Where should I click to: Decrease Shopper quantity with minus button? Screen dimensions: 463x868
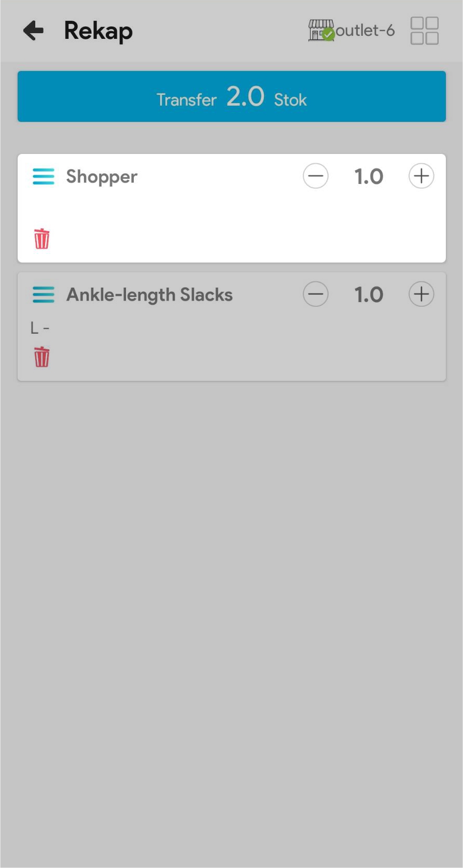[316, 176]
